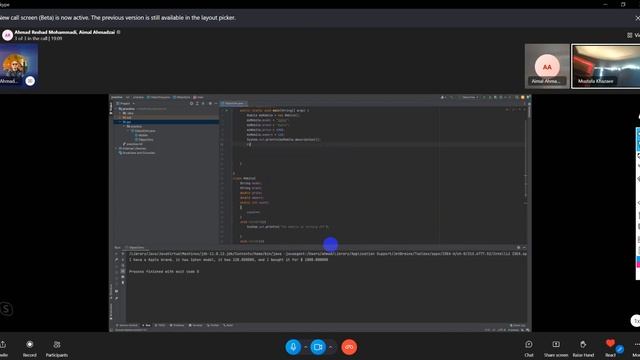
Task: Mute the microphone in the call
Action: (293, 347)
